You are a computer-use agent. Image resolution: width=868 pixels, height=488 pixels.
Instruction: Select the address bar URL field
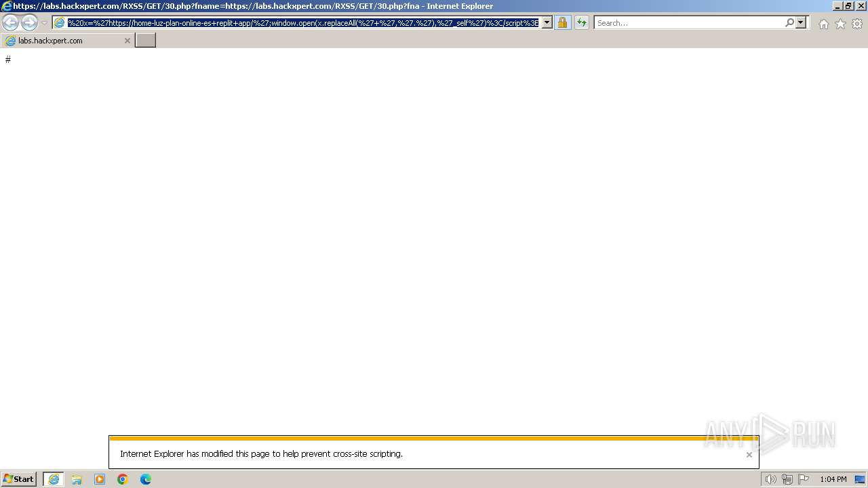(x=303, y=23)
